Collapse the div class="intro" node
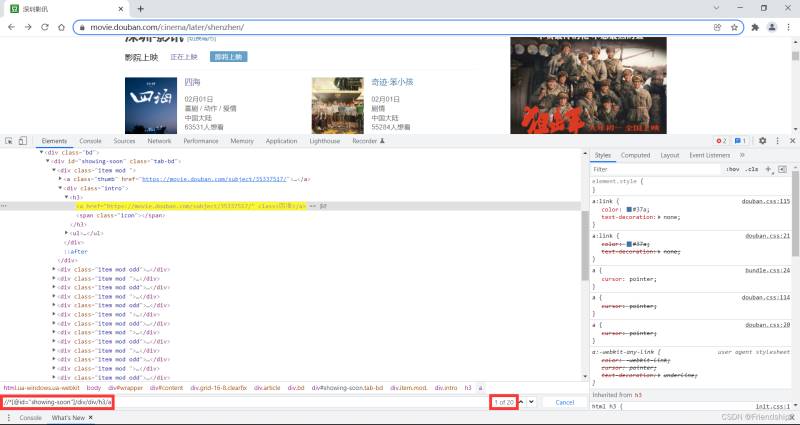This screenshot has height=425, width=800. click(x=60, y=188)
